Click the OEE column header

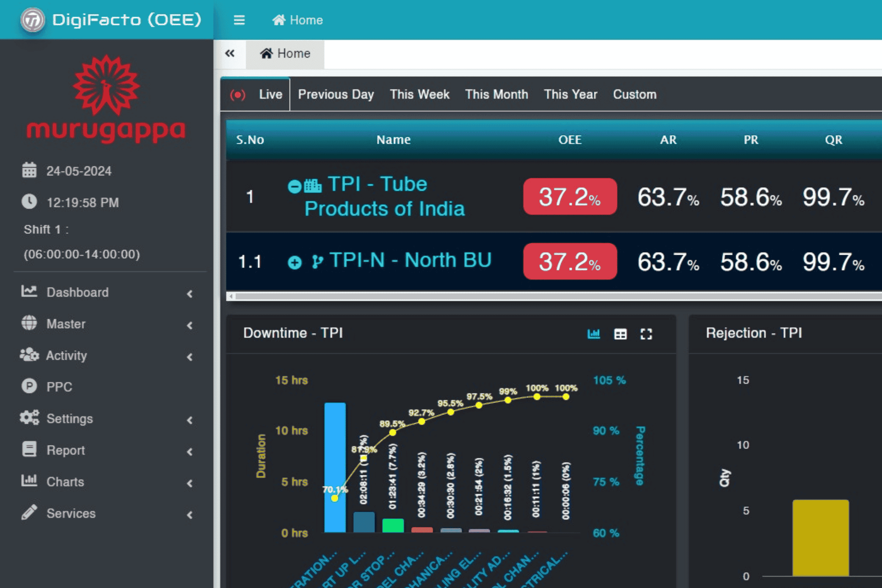click(570, 140)
